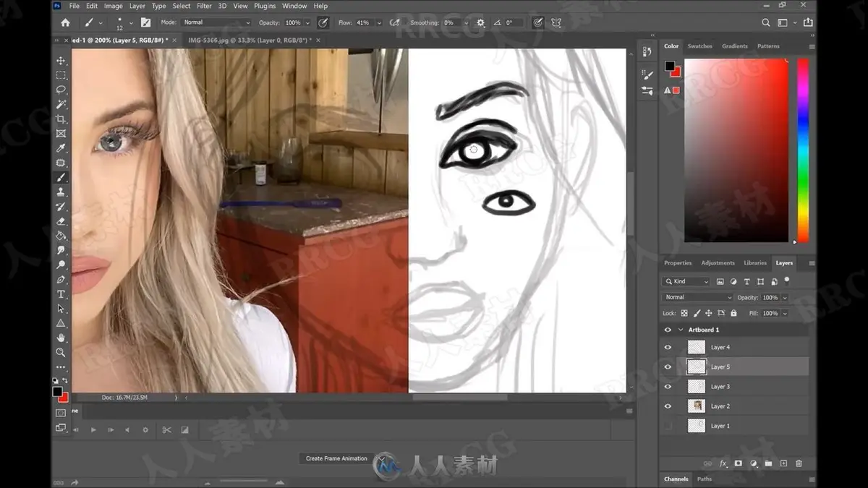
Task: Toggle Layer 3 visibility
Action: coord(668,387)
